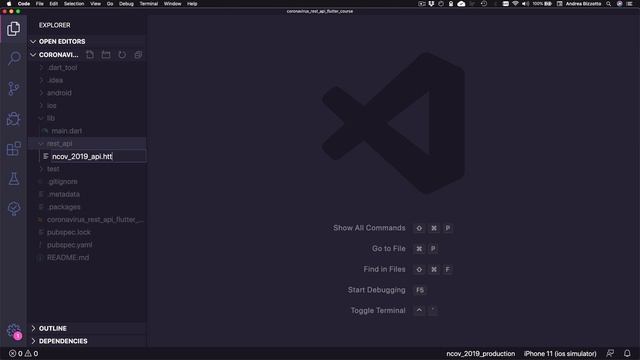Click the ncov_2019_production status bar item
The height and width of the screenshot is (360, 640).
[x=480, y=353]
